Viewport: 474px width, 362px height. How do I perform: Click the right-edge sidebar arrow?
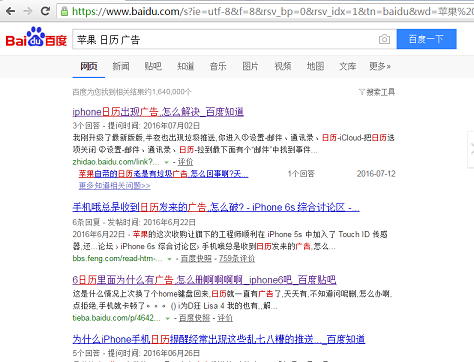click(x=472, y=149)
